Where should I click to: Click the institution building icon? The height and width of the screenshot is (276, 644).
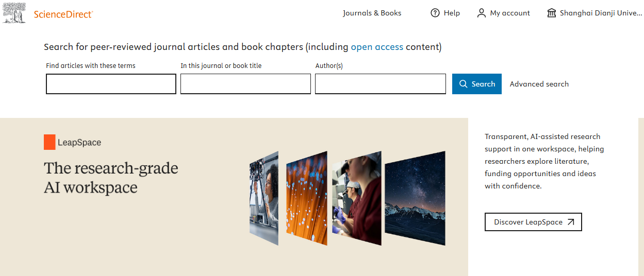click(552, 13)
